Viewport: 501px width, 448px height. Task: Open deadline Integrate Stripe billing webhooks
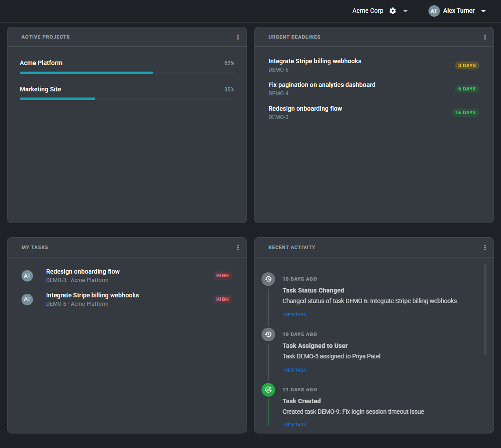315,61
